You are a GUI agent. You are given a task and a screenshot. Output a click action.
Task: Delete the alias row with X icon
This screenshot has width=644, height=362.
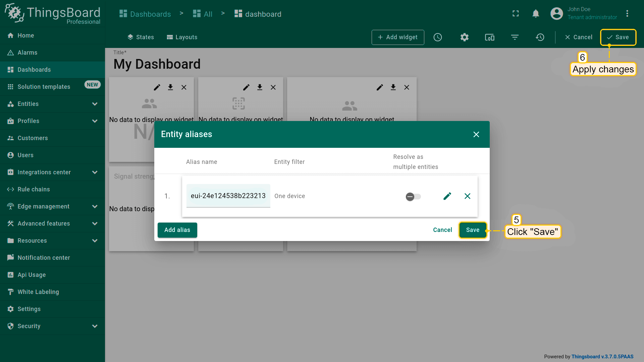(467, 196)
